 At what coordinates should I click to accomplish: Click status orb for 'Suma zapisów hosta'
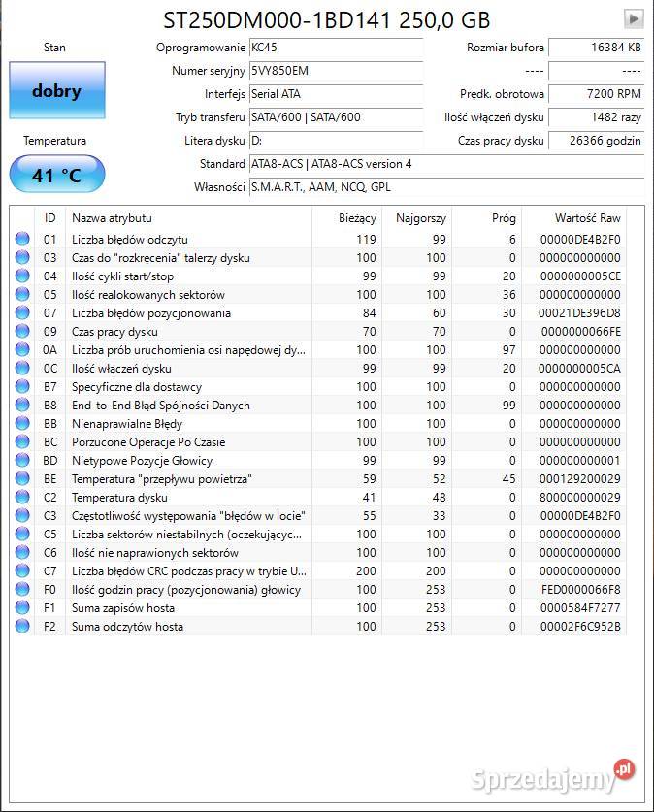coord(22,608)
